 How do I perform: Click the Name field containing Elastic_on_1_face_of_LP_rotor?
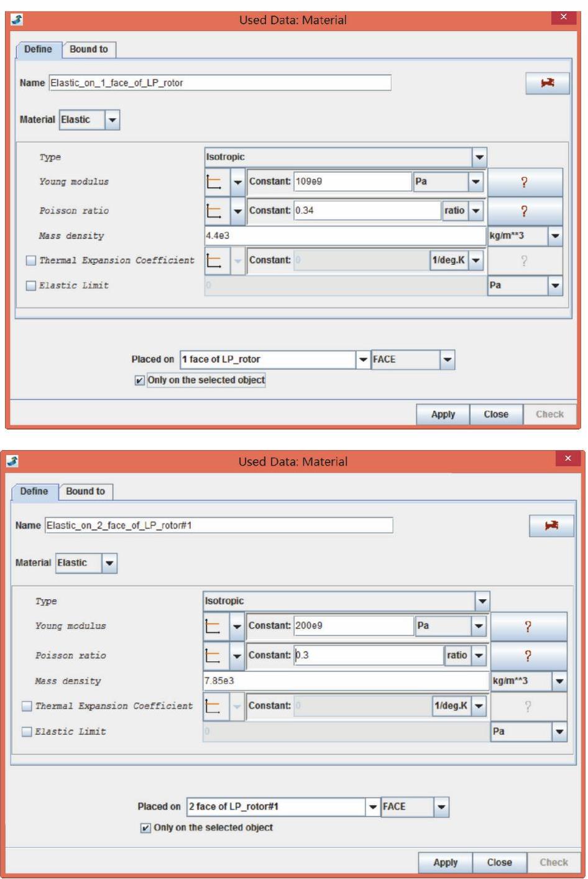[x=219, y=83]
